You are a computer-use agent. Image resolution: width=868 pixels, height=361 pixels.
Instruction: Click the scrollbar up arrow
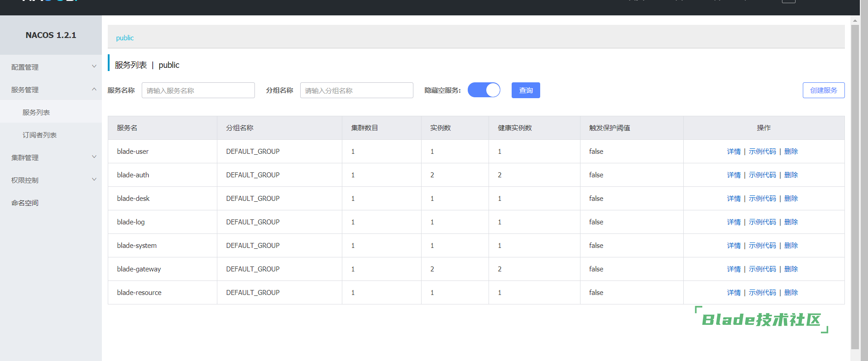[x=855, y=20]
